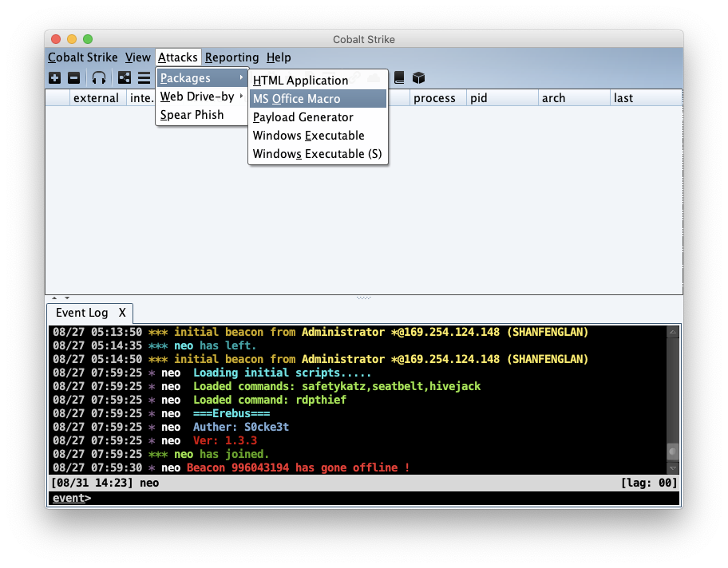This screenshot has height=568, width=728.
Task: Click 'Loading initial scripts.....' log line
Action: point(212,373)
